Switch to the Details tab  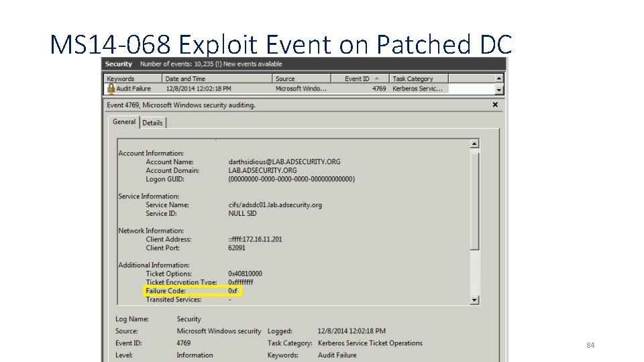pos(152,123)
